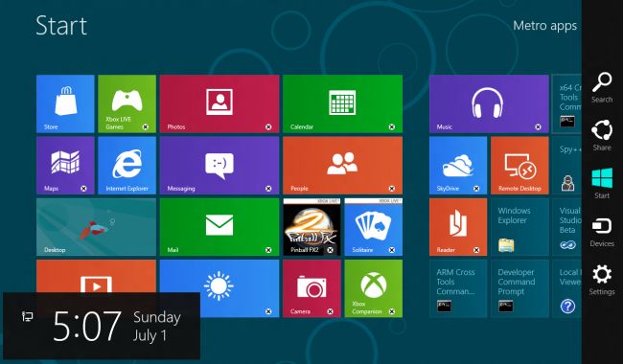Open the Calendar tile

[x=342, y=103]
